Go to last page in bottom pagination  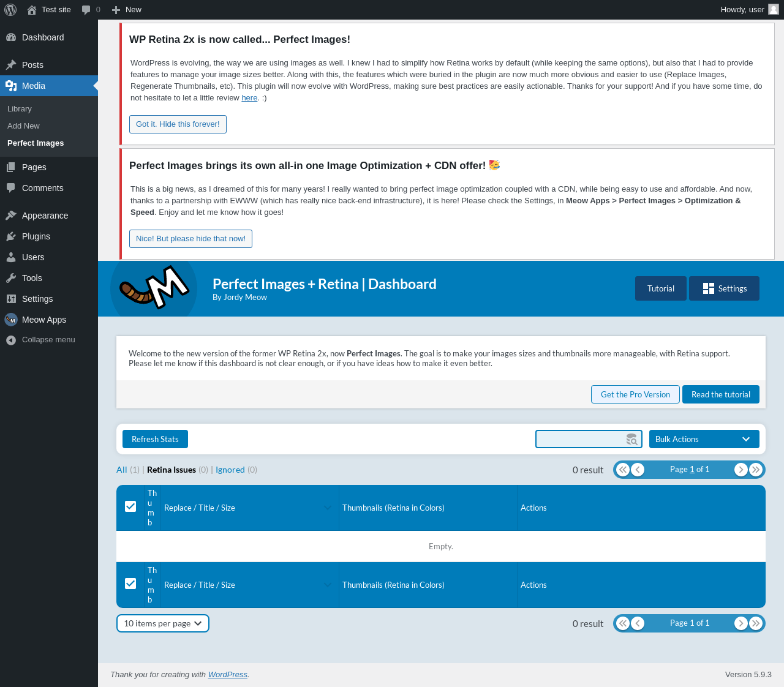[x=756, y=623]
